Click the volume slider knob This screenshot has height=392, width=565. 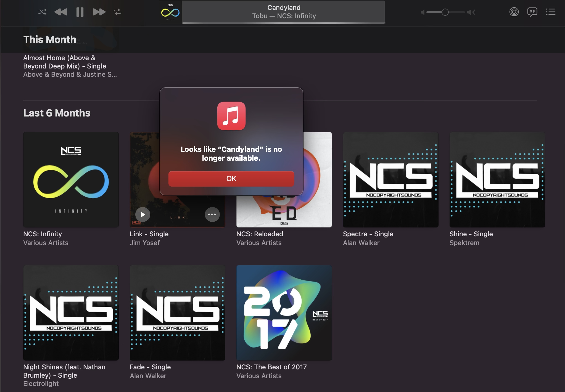445,12
